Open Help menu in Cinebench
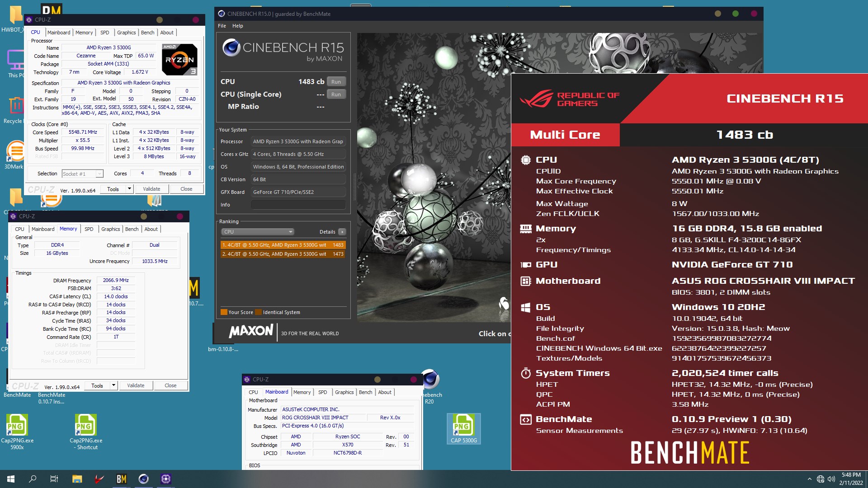868x488 pixels. pyautogui.click(x=237, y=26)
